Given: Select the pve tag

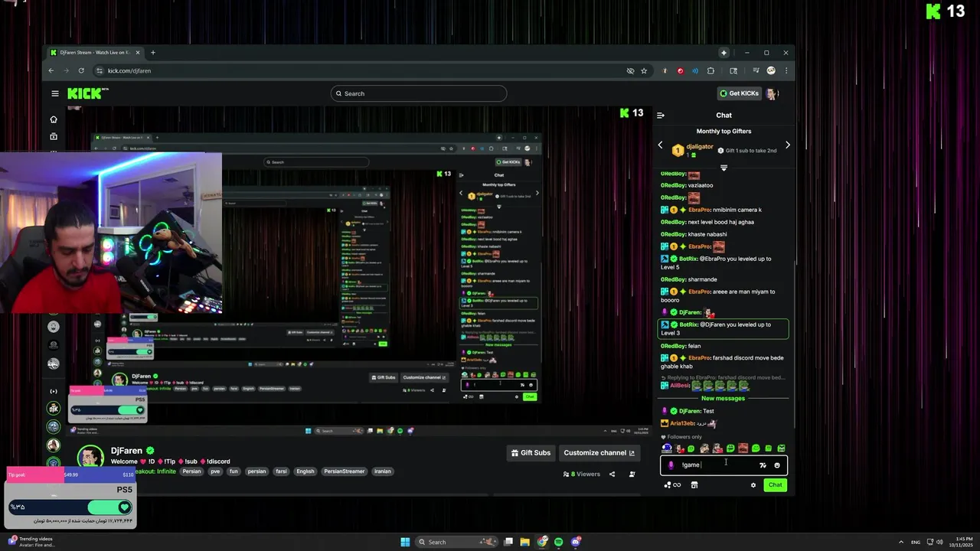Looking at the screenshot, I should click(x=215, y=471).
